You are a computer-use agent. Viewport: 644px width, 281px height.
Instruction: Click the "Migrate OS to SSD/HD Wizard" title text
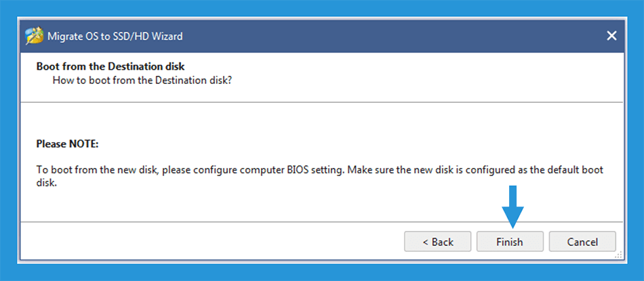pos(115,36)
